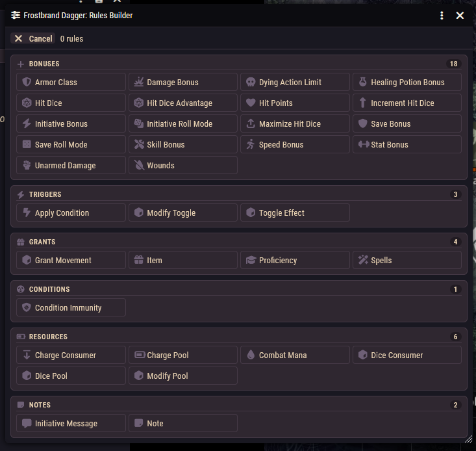Click the battery icon for Charge Pool

click(140, 355)
